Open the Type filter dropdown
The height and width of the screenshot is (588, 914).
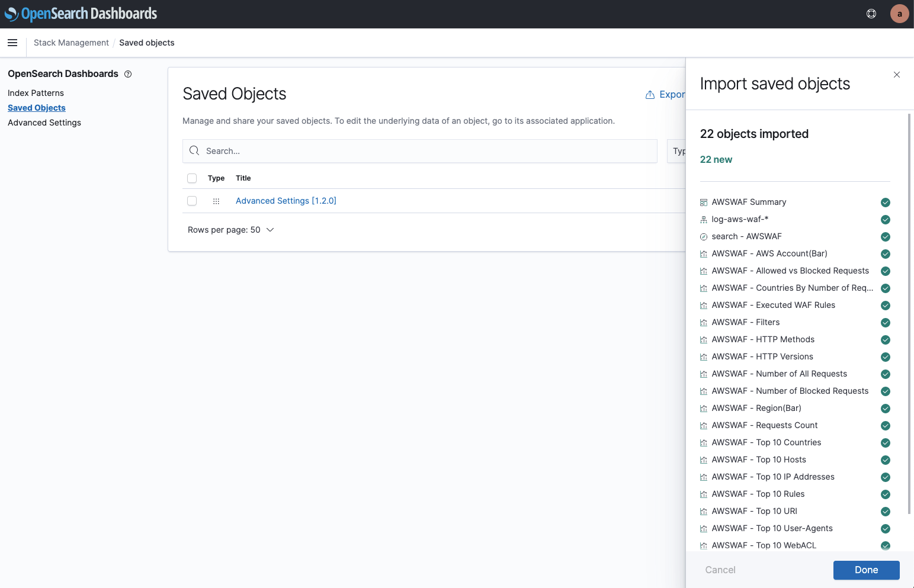pyautogui.click(x=676, y=151)
